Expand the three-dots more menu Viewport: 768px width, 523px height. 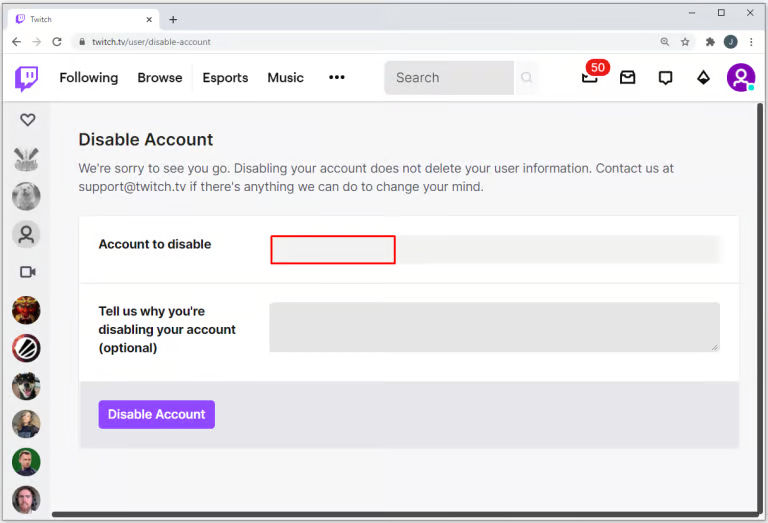click(x=336, y=77)
